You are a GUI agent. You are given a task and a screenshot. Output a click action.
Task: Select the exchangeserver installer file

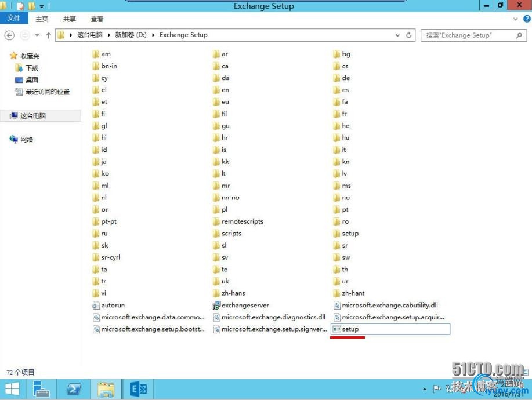[241, 306]
